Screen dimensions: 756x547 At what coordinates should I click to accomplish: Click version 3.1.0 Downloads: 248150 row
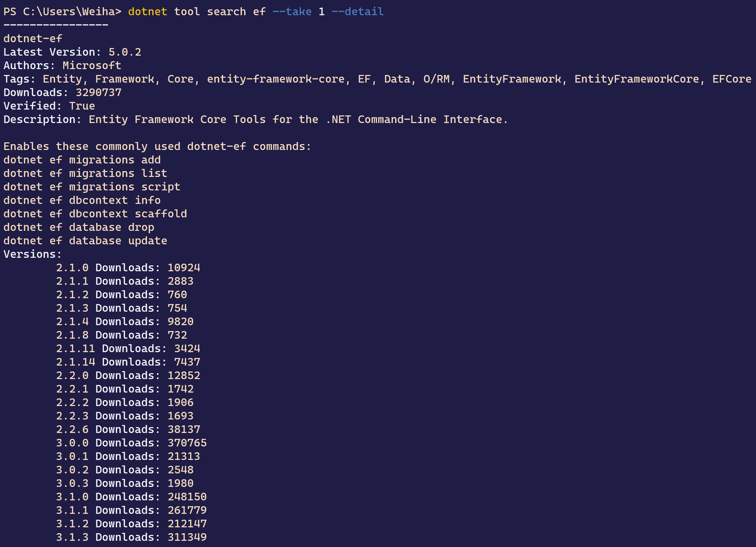pos(131,497)
